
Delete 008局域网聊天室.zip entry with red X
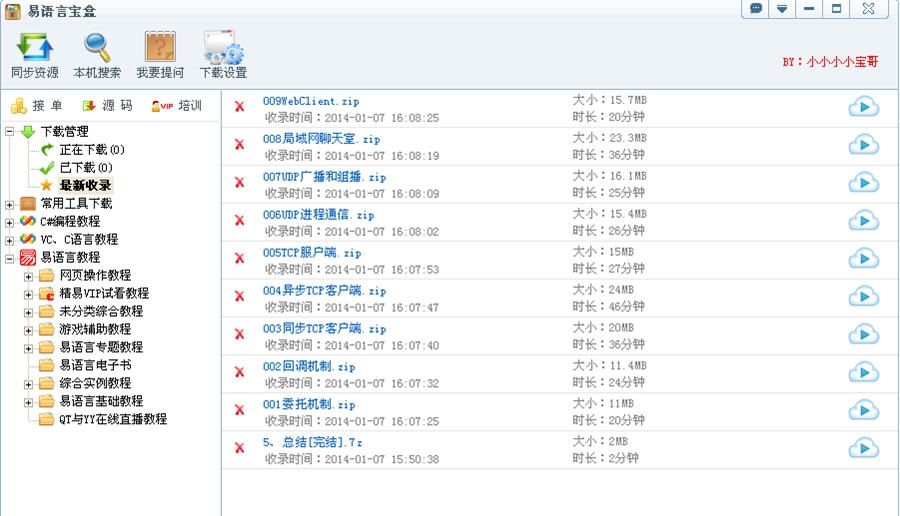[239, 144]
